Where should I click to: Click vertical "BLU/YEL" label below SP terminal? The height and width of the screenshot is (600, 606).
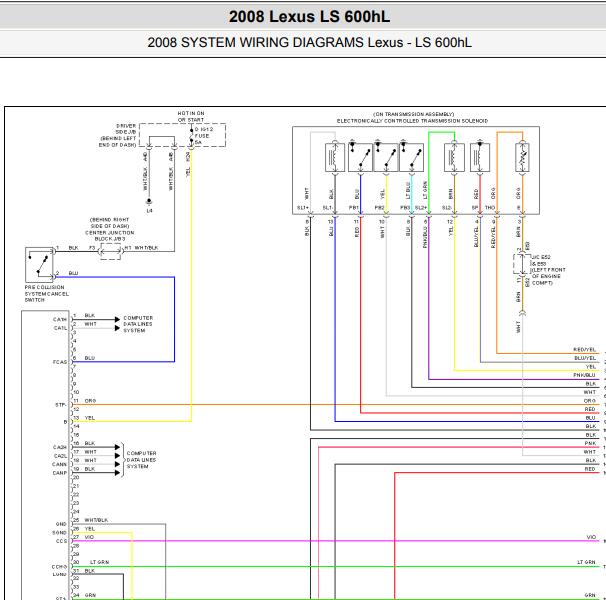(x=476, y=236)
